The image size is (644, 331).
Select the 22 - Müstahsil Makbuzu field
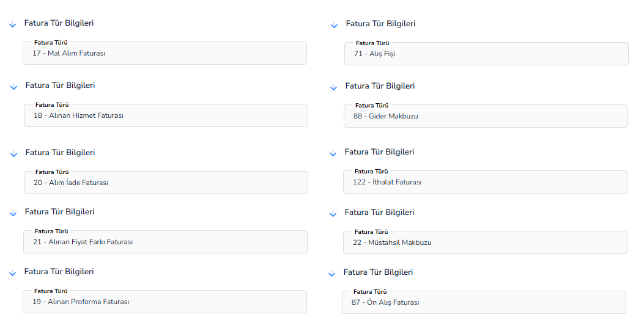(486, 242)
